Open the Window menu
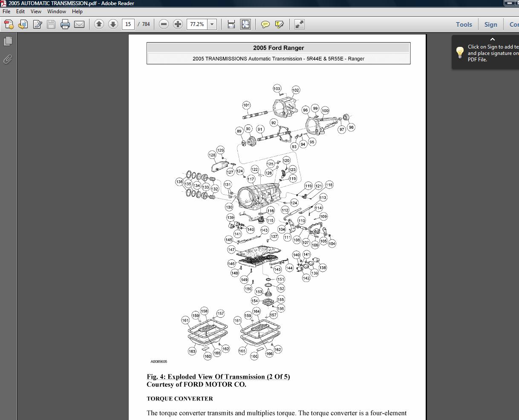This screenshot has width=519, height=420. (57, 12)
